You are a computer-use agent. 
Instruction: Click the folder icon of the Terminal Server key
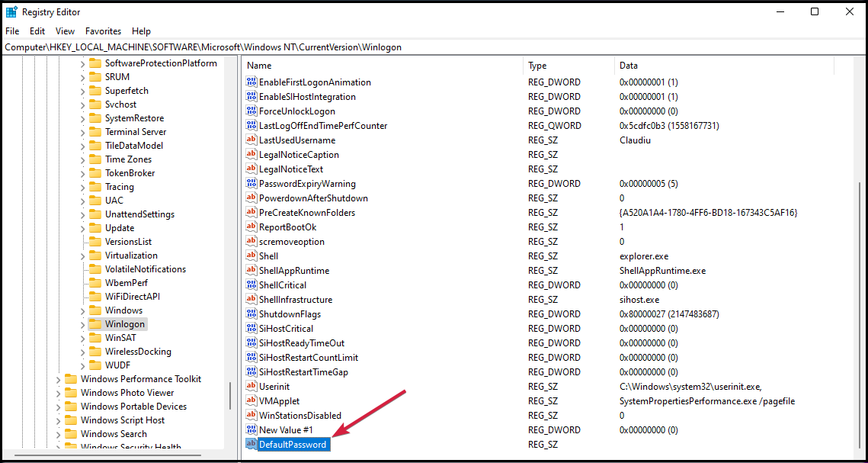pos(95,132)
